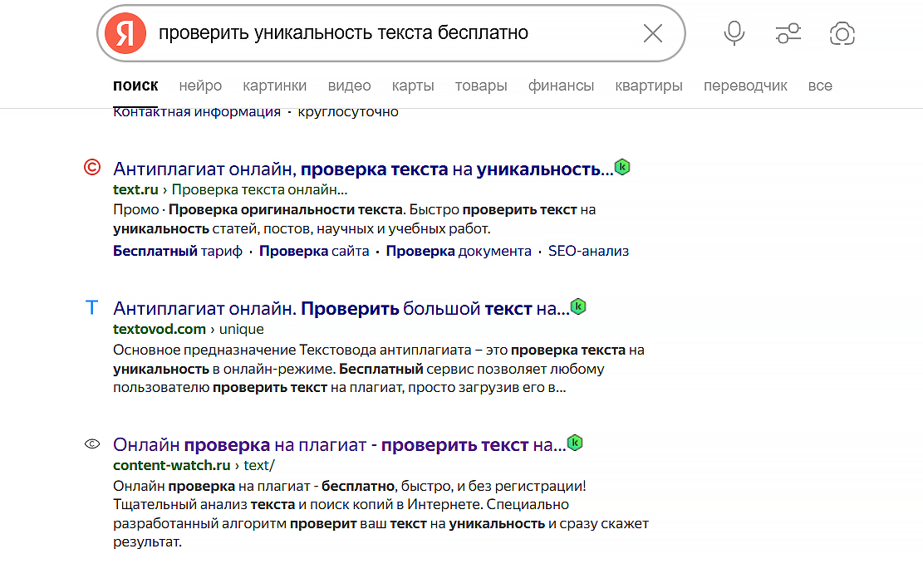Start voice search with microphone icon
This screenshot has height=588, width=923.
(x=734, y=33)
